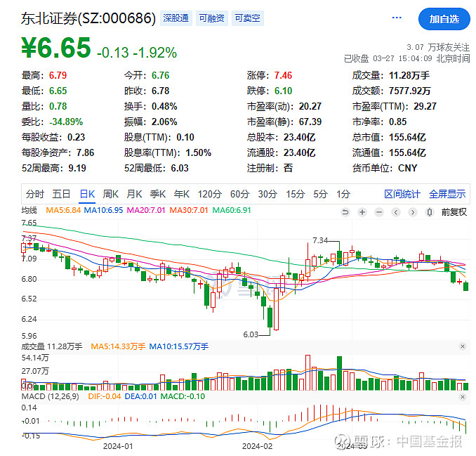
Task: Click 总市值 value 155.64亿
Action: coord(407,137)
